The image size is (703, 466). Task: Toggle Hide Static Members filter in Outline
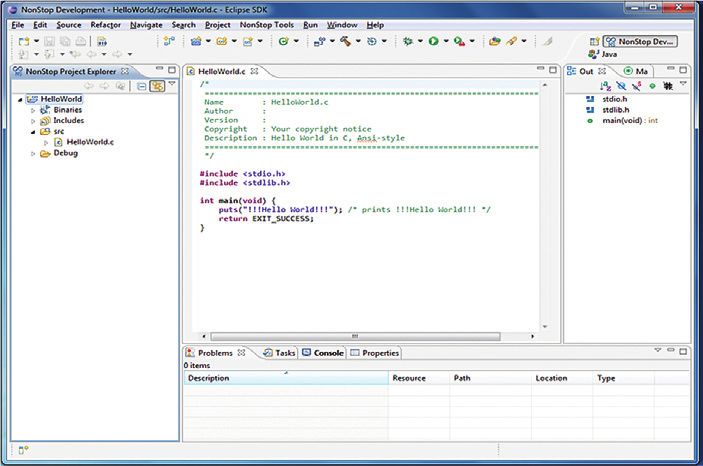637,86
